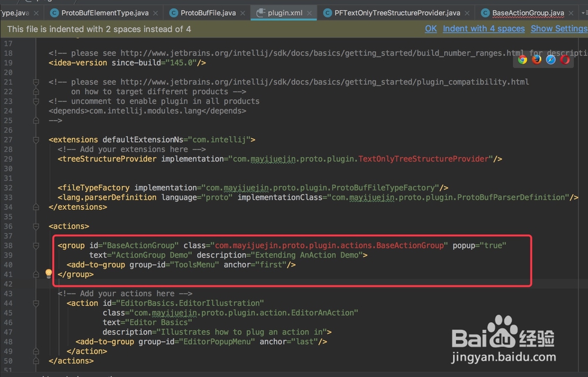Collapse the group fold marker on line 38

pyautogui.click(x=36, y=246)
